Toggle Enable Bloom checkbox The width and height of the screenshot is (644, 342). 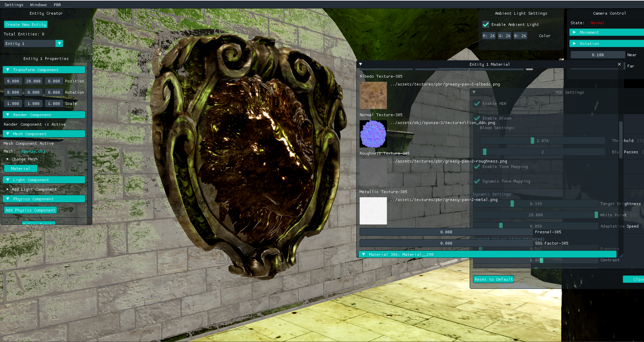tap(477, 118)
